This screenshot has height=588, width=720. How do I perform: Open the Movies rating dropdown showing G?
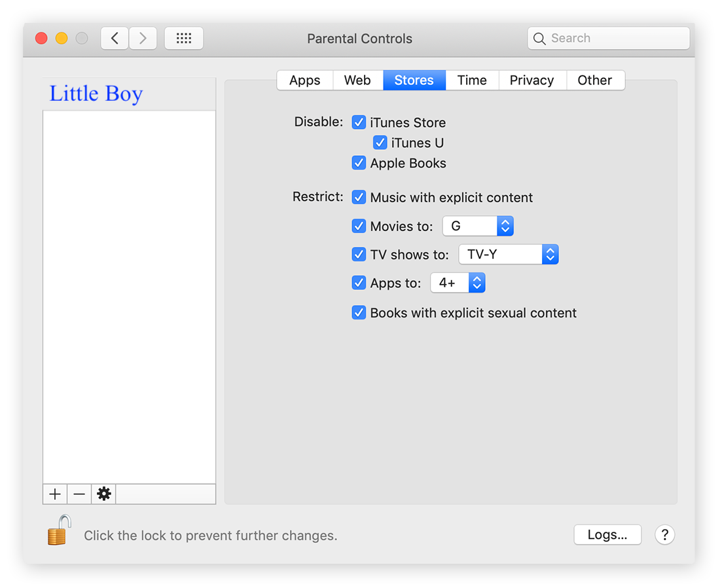tap(478, 227)
